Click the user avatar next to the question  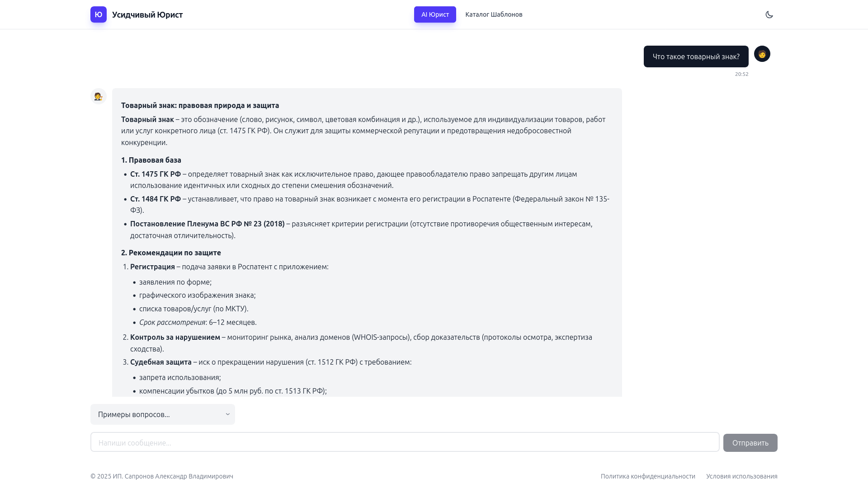click(x=763, y=54)
